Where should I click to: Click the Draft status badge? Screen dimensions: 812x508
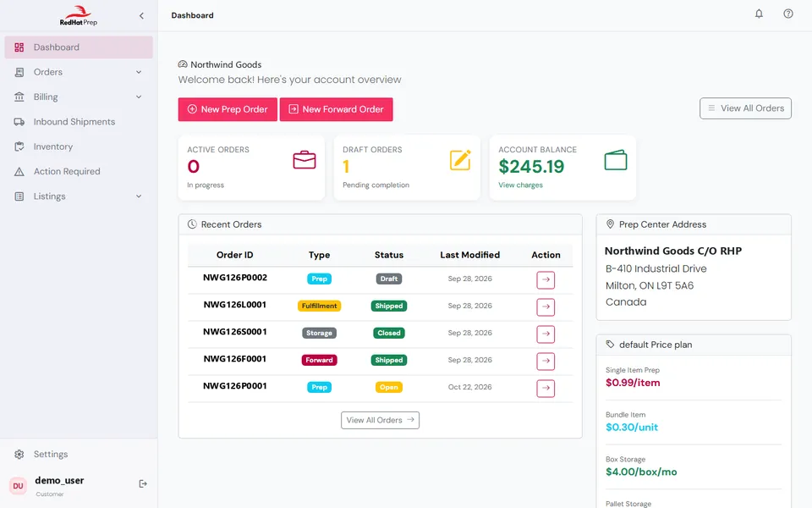click(389, 279)
